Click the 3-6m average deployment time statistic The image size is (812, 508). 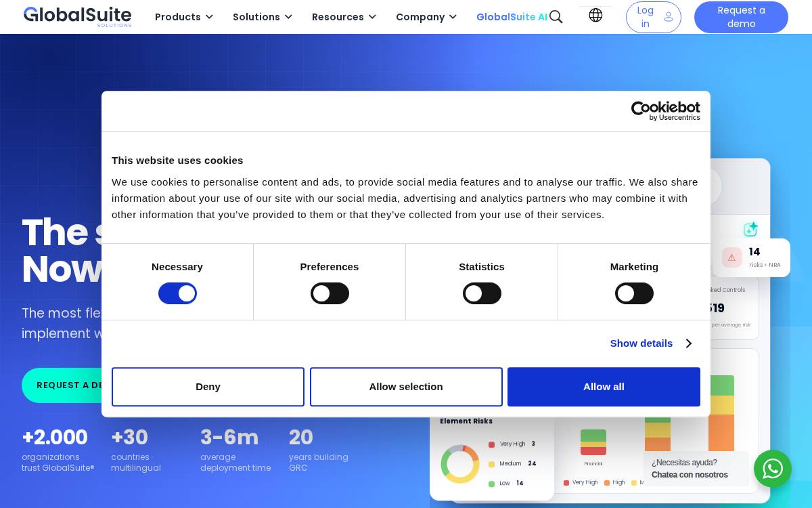point(235,449)
